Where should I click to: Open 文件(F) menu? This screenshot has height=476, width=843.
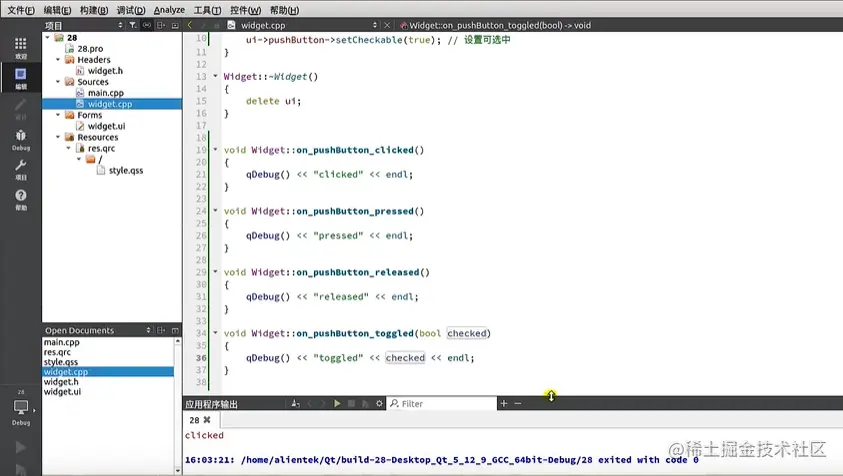[x=20, y=10]
